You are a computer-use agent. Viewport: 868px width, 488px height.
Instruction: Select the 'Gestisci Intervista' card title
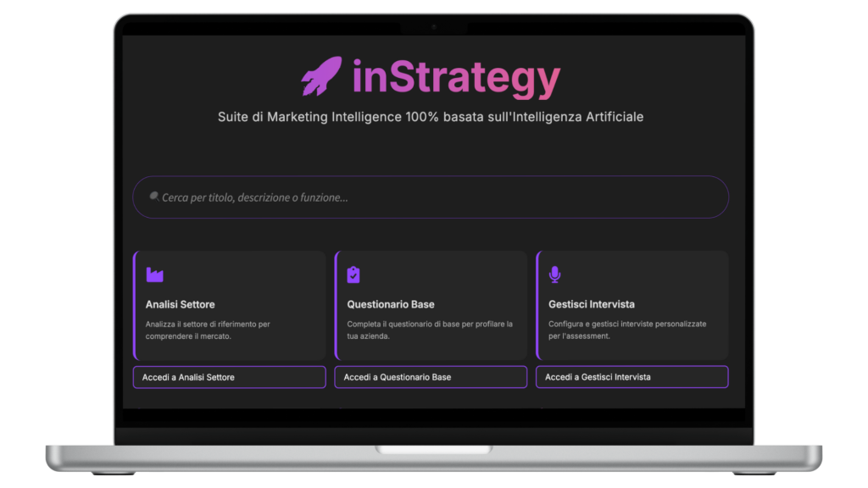pos(591,304)
